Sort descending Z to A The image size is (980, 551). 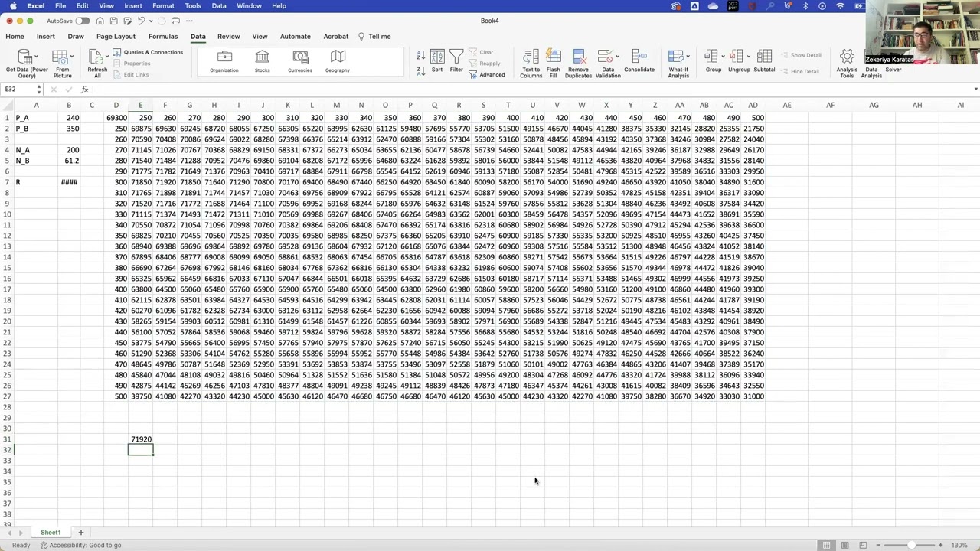(420, 70)
